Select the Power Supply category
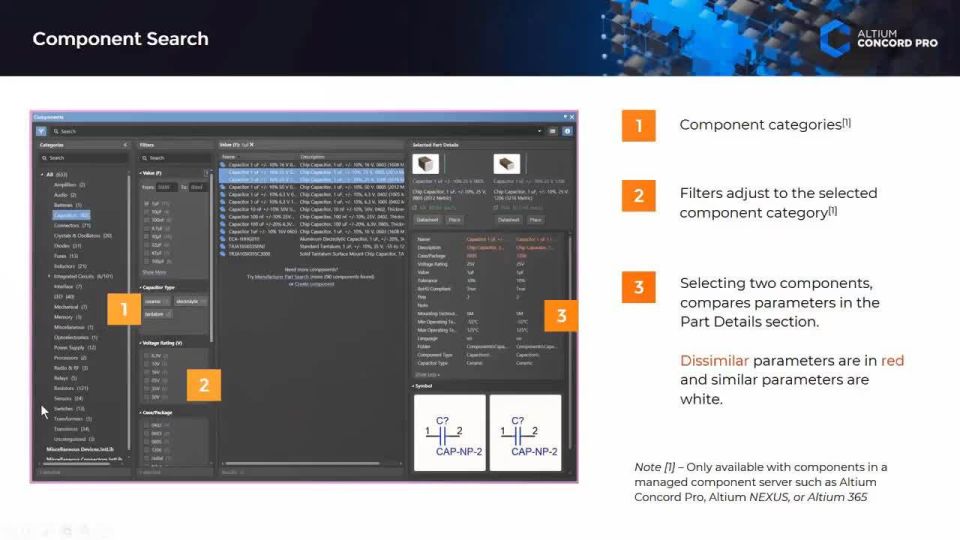Screen dimensions: 960x540 click(75, 348)
